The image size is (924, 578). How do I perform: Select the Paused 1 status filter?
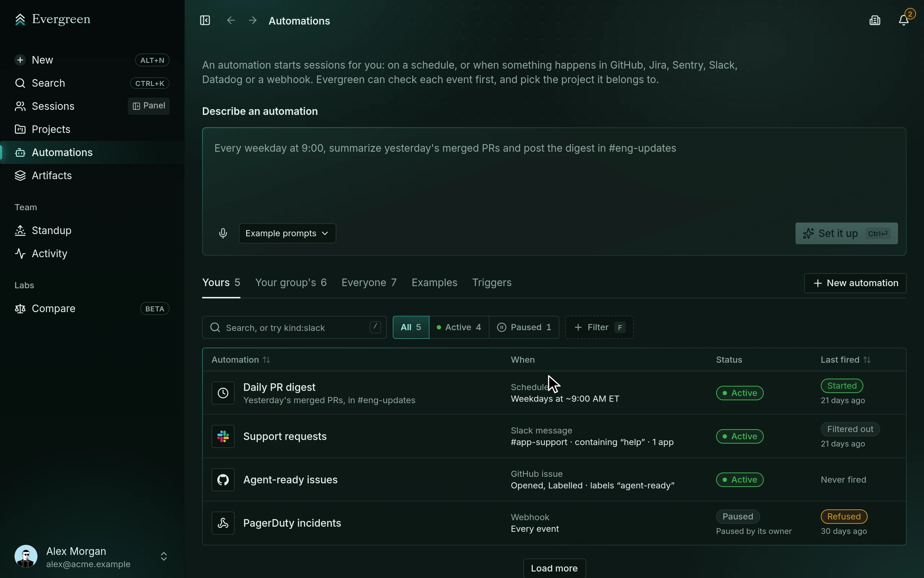click(x=524, y=327)
